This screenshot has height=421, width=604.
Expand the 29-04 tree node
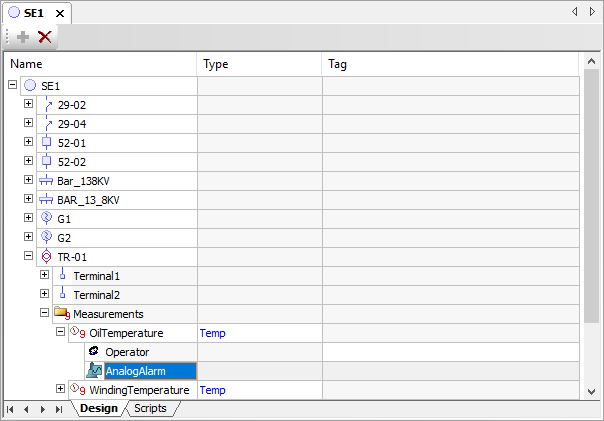pyautogui.click(x=29, y=124)
